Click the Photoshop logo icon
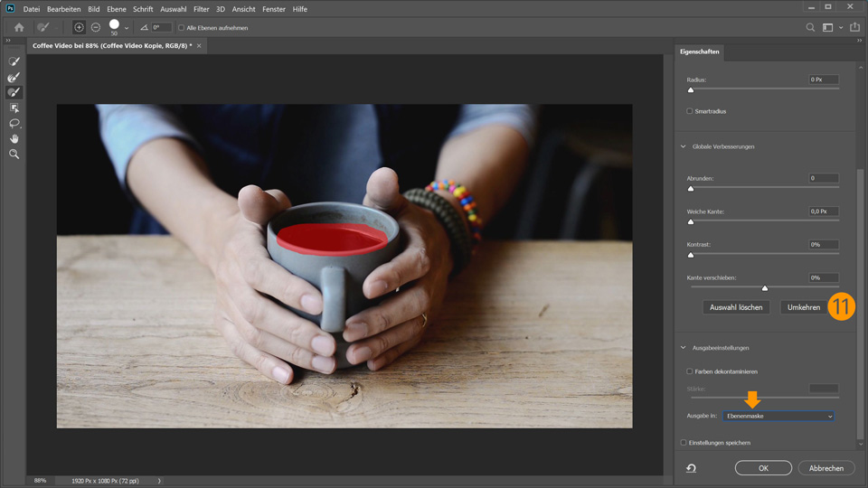This screenshot has height=488, width=868. point(10,8)
